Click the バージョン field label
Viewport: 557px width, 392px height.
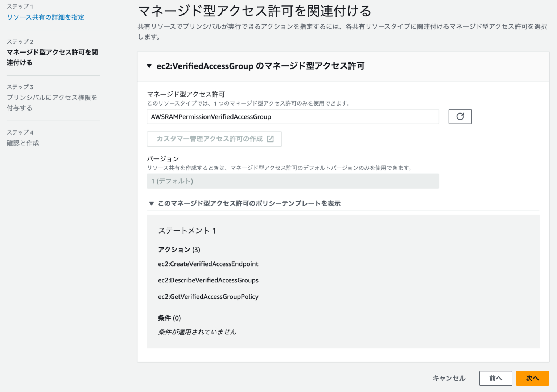point(163,159)
